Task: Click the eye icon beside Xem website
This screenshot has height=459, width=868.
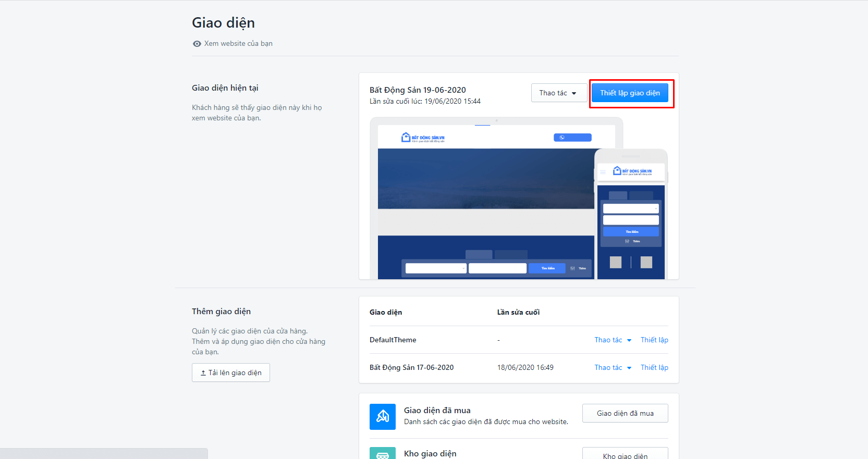Action: 197,44
